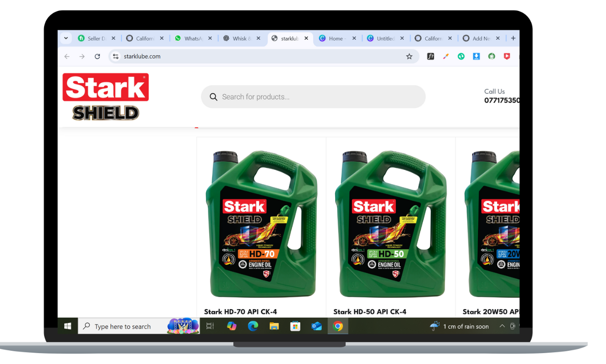Open the Stark HD-70 API CK-4 product link
The width and height of the screenshot is (606, 364).
[241, 311]
